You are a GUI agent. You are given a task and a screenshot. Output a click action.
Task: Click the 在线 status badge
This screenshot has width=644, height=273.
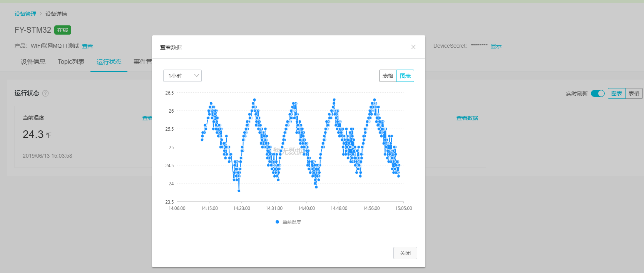pyautogui.click(x=63, y=30)
